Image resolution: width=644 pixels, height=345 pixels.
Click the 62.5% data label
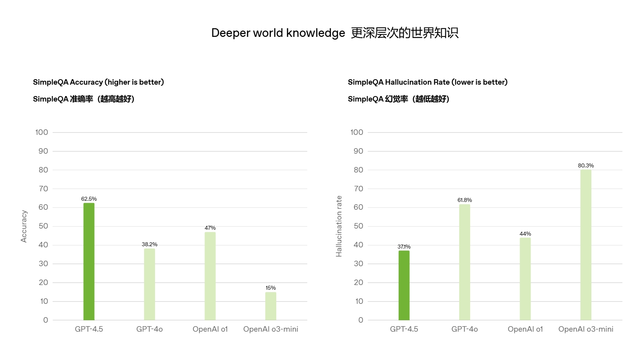[89, 199]
